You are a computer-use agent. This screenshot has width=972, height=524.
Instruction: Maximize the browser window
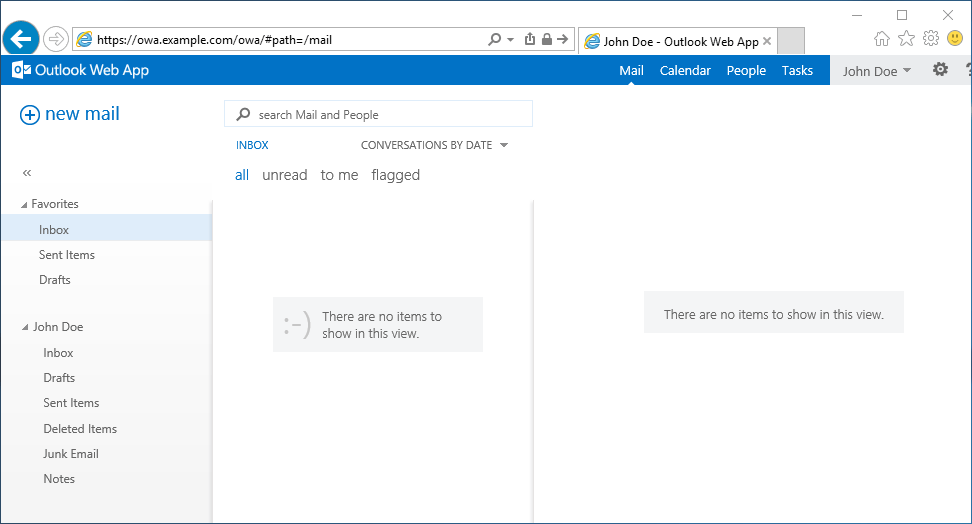point(902,15)
